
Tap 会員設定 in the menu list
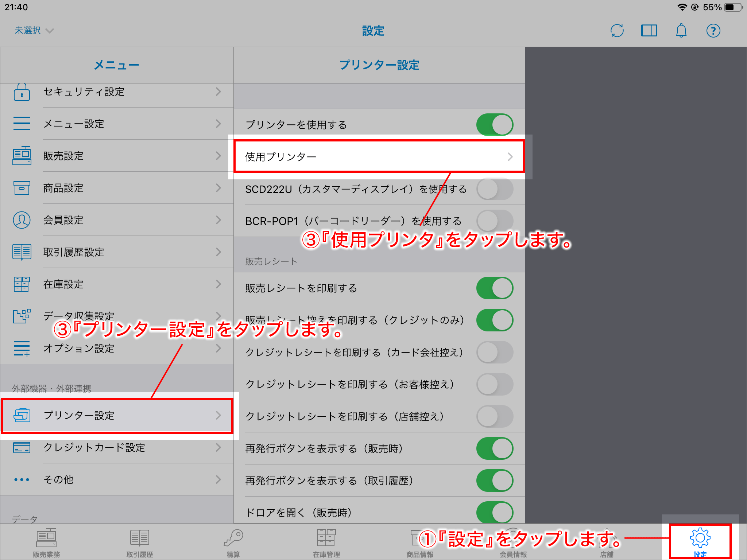click(117, 220)
